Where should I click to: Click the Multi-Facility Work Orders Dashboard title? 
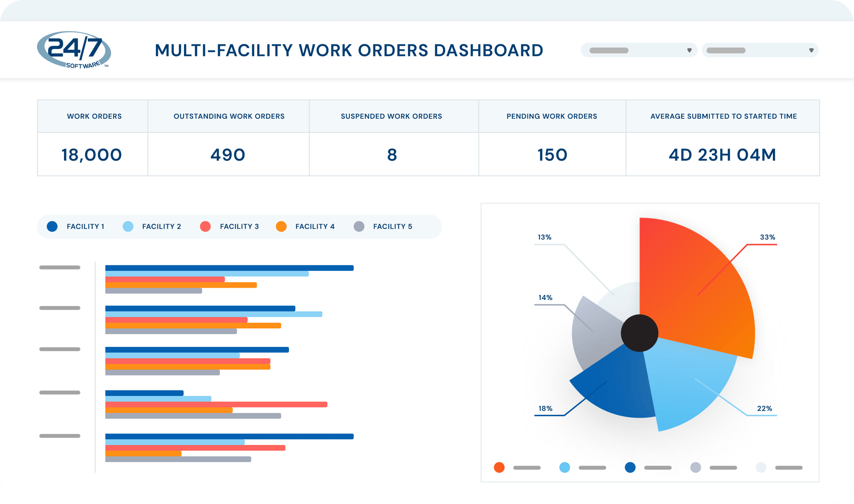point(349,50)
